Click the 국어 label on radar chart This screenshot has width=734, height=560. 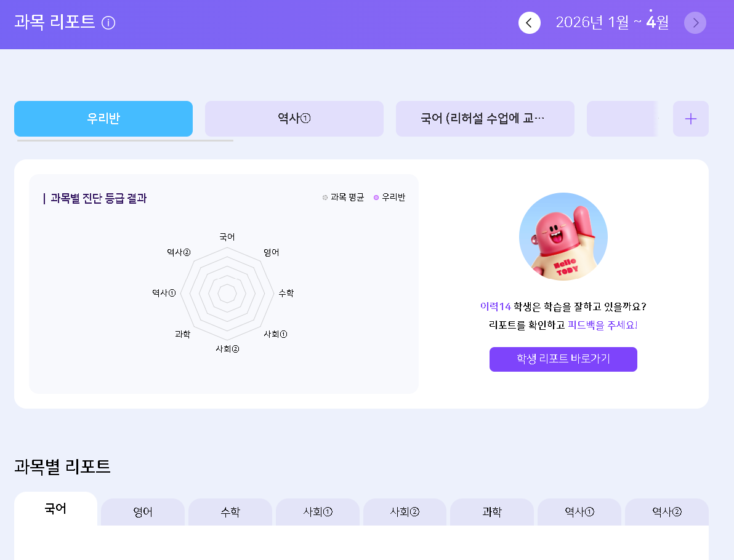point(227,237)
